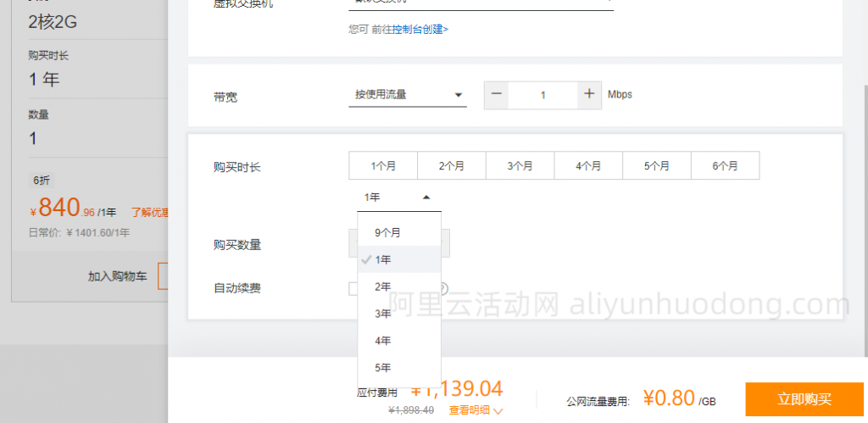
Task: Choose the 4个月 duration option
Action: point(588,166)
